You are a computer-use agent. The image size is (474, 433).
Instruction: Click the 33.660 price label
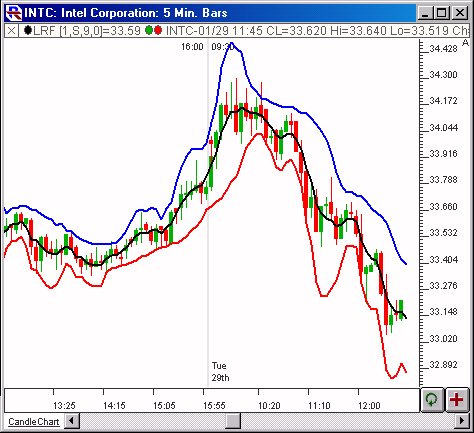click(443, 207)
